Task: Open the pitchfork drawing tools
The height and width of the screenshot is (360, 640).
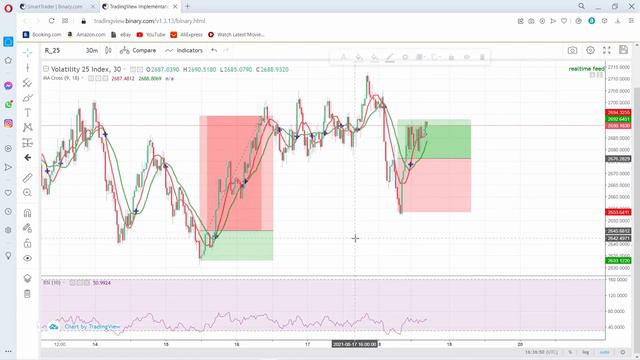Action: (27, 82)
